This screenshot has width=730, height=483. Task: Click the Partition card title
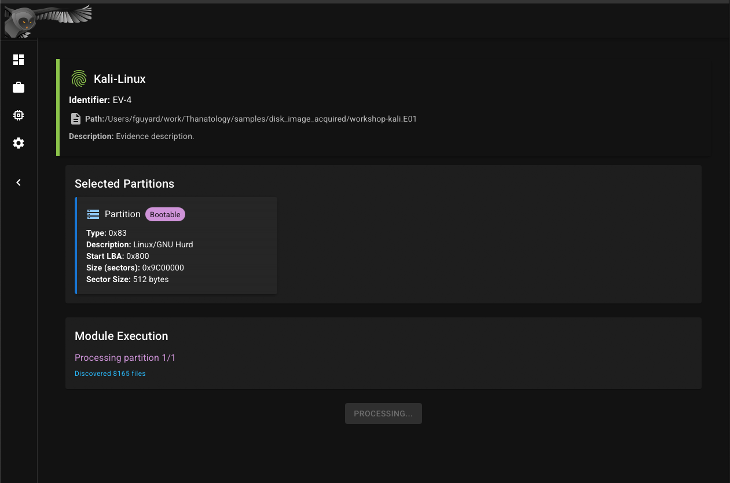tap(122, 214)
